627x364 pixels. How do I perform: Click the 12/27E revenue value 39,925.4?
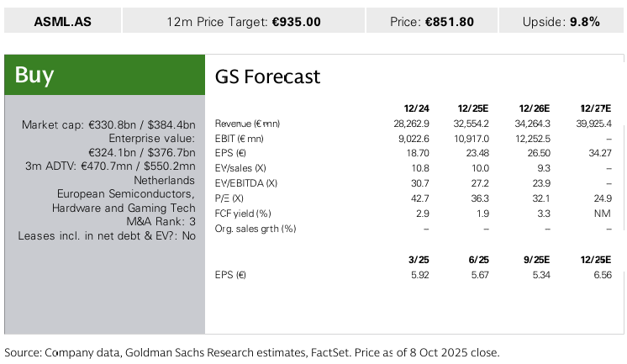(593, 124)
